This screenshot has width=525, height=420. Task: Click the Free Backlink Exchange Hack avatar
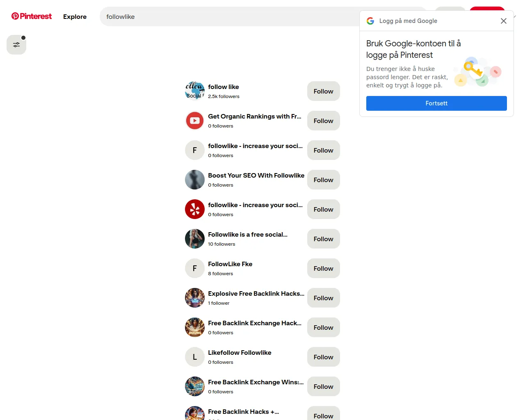coord(195,327)
